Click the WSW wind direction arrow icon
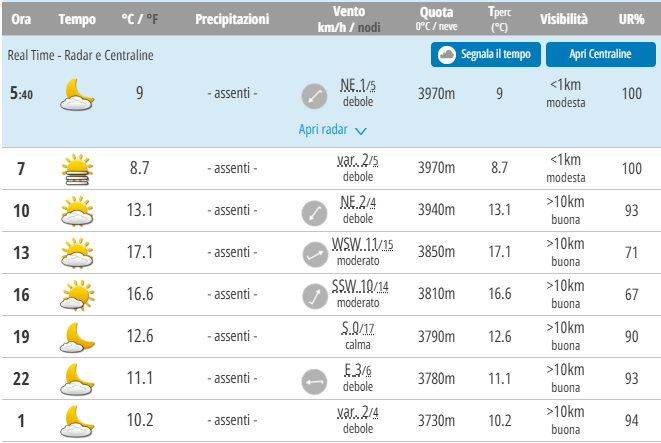This screenshot has height=443, width=661. (314, 253)
